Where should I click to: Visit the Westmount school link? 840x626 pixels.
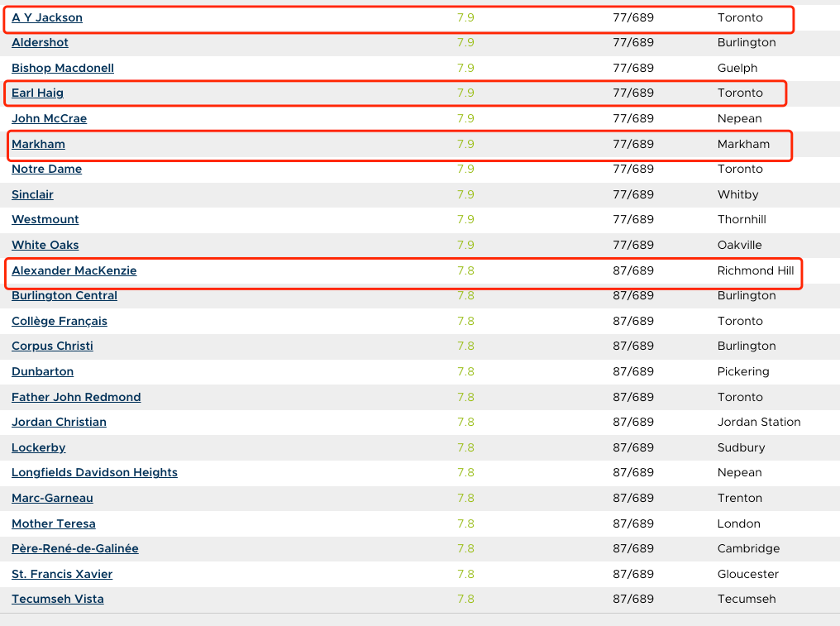[45, 219]
